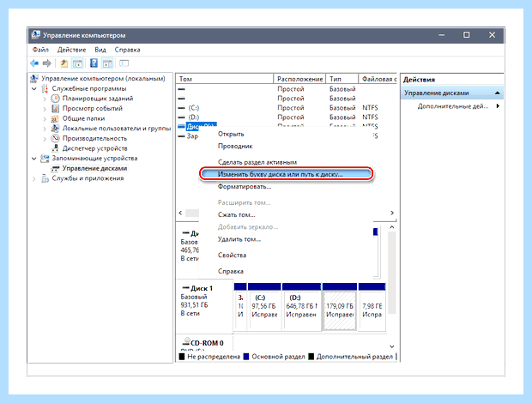The image size is (532, 403).
Task: Click the Производительность gauge icon
Action: (x=55, y=138)
